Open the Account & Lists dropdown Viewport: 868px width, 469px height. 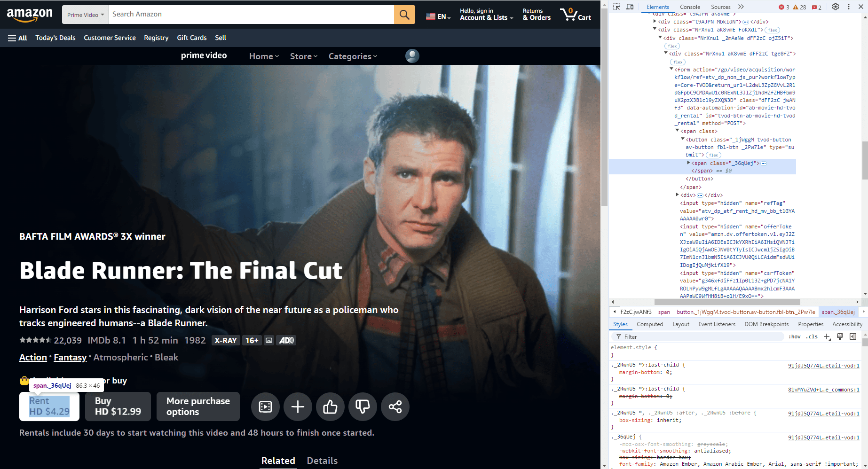[486, 15]
